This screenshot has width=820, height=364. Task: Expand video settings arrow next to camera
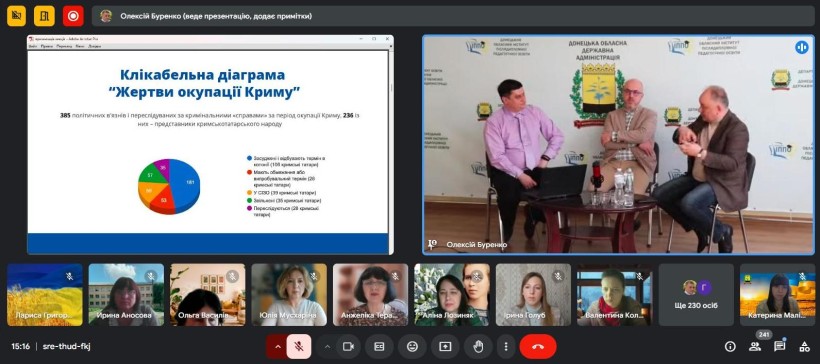[x=327, y=347]
